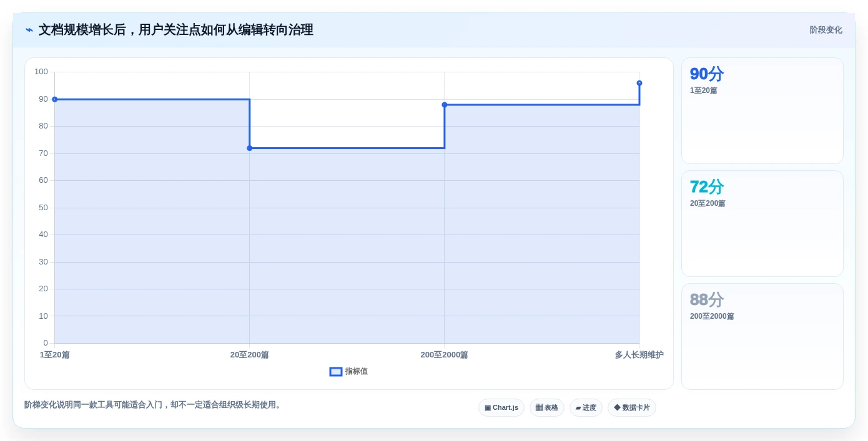This screenshot has width=868, height=441.
Task: Click the 1至20篇 x-axis label
Action: click(x=55, y=355)
